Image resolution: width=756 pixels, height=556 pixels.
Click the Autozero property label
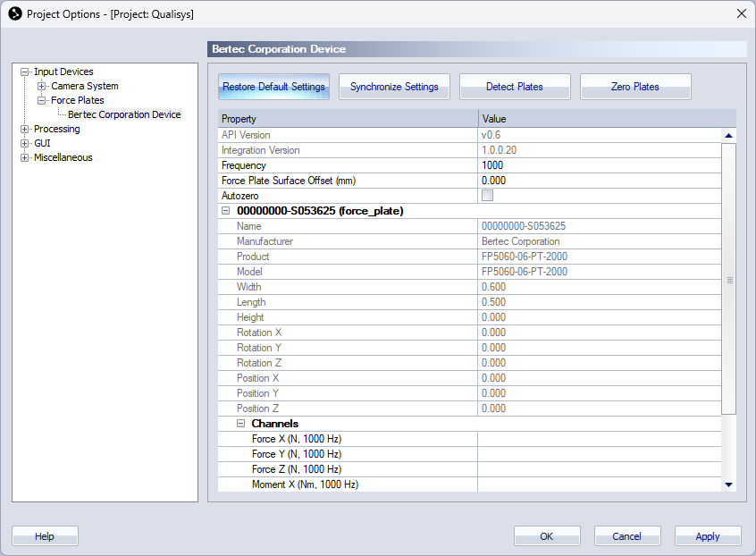coord(239,196)
